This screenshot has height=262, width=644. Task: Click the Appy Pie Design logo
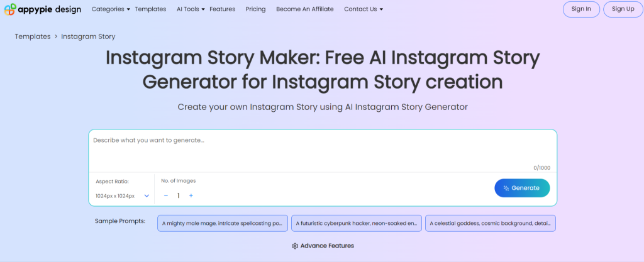click(42, 9)
